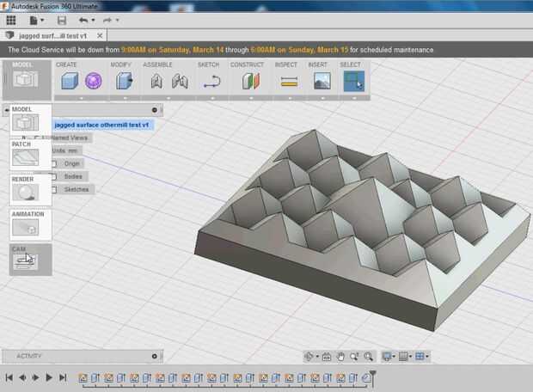Click the Inspect measure tool icon
The height and width of the screenshot is (392, 533).
coord(289,81)
